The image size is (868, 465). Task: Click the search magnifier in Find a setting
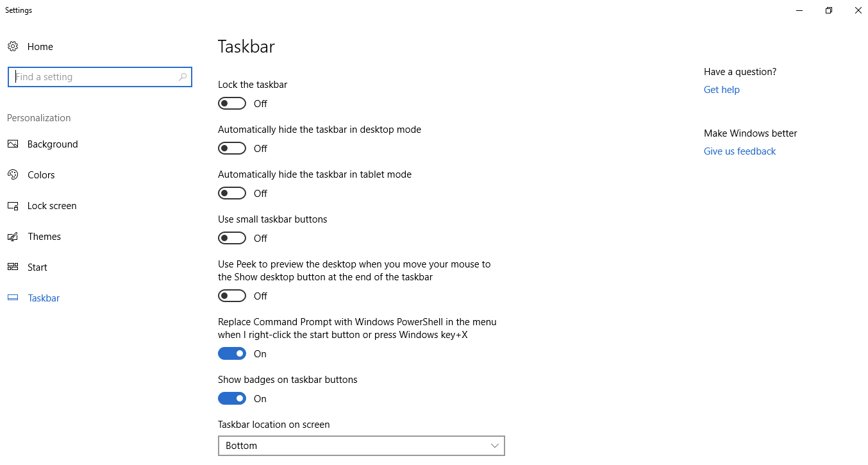point(183,76)
